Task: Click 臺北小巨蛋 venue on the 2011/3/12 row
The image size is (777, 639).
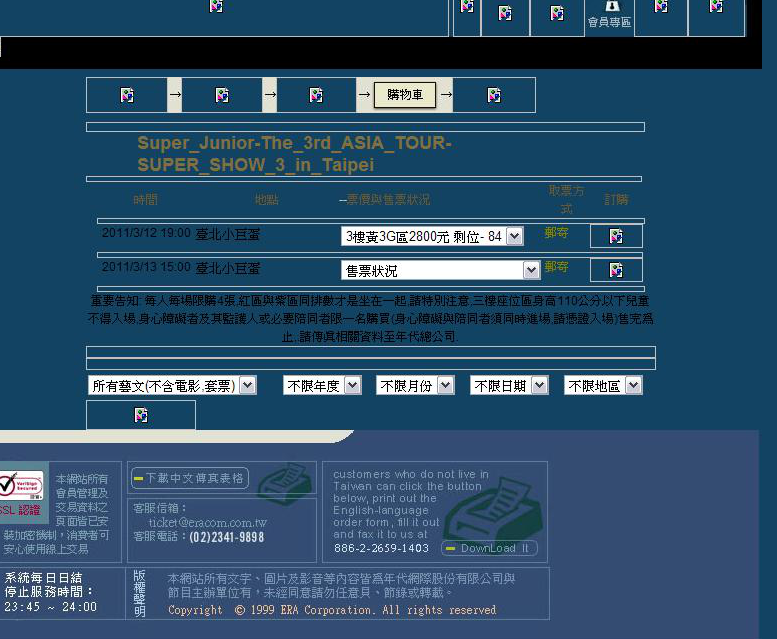Action: (x=228, y=234)
